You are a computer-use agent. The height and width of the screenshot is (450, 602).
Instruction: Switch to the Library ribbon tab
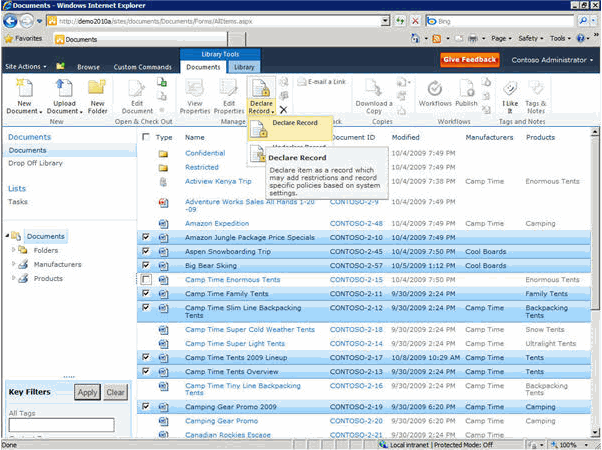click(244, 67)
